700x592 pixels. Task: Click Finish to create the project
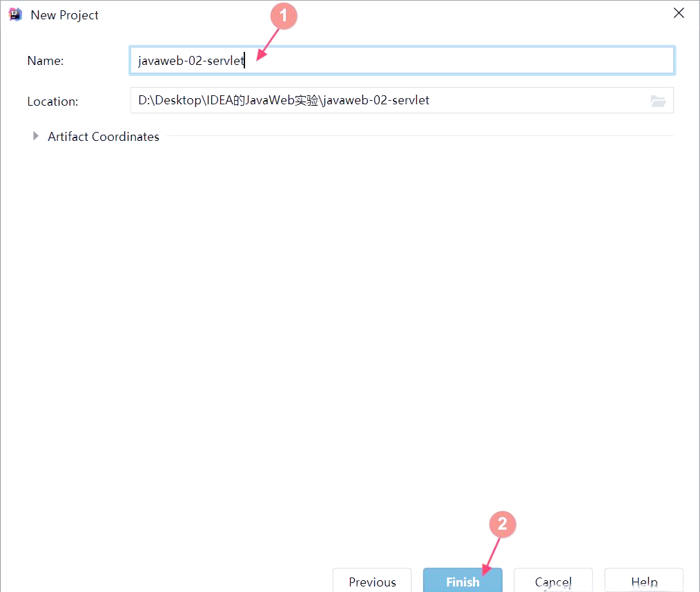[463, 580]
